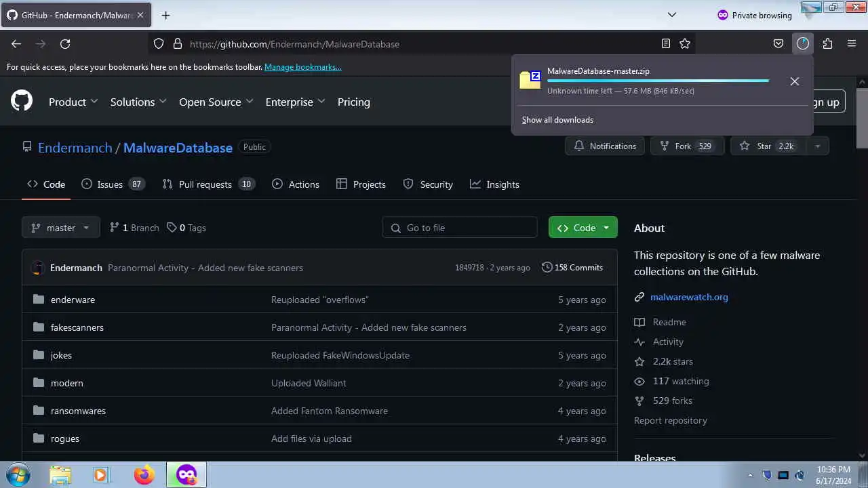Image resolution: width=868 pixels, height=488 pixels.
Task: Expand the Open Source menu
Action: (x=216, y=102)
